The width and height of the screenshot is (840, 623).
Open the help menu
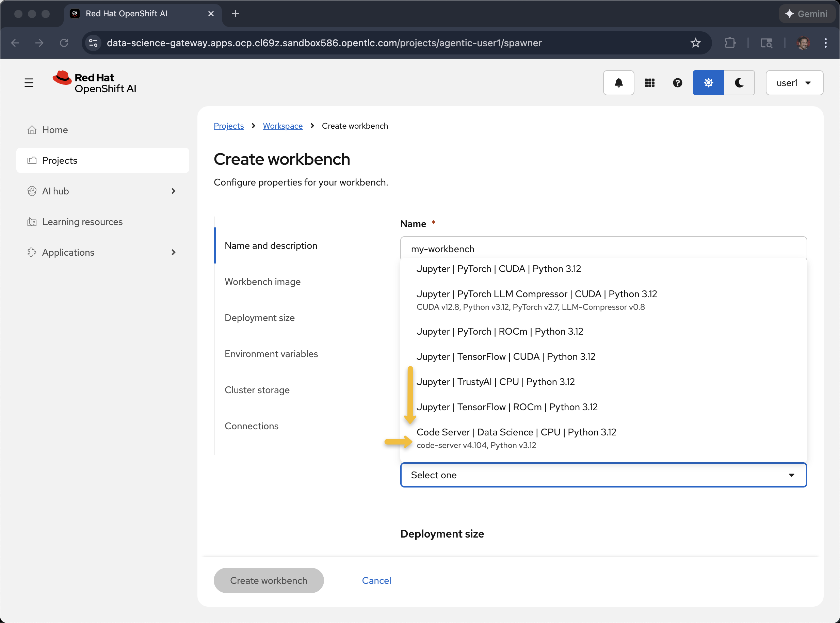[x=677, y=83]
